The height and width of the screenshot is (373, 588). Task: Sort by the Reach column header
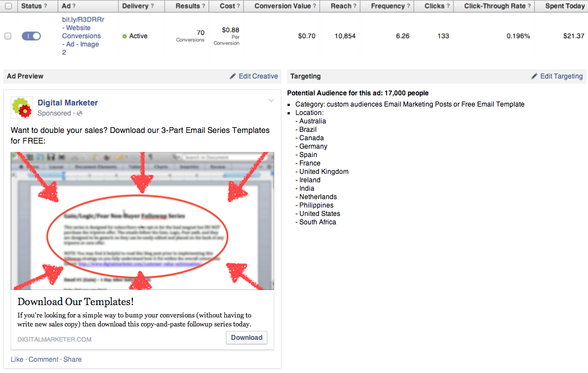[341, 6]
